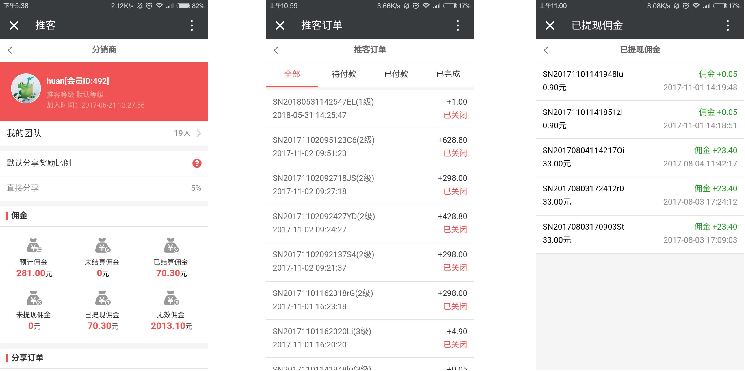Go back from the 推客订单 list
The width and height of the screenshot is (745, 371).
[277, 50]
